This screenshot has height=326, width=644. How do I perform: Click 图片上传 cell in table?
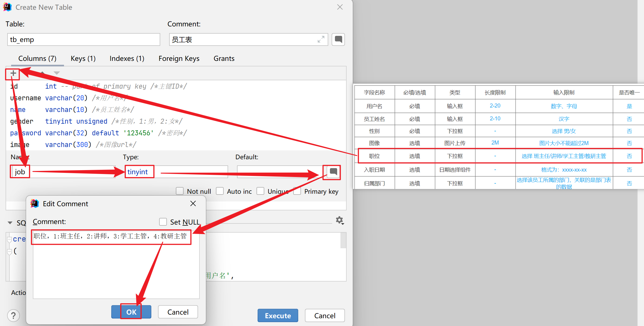click(455, 143)
